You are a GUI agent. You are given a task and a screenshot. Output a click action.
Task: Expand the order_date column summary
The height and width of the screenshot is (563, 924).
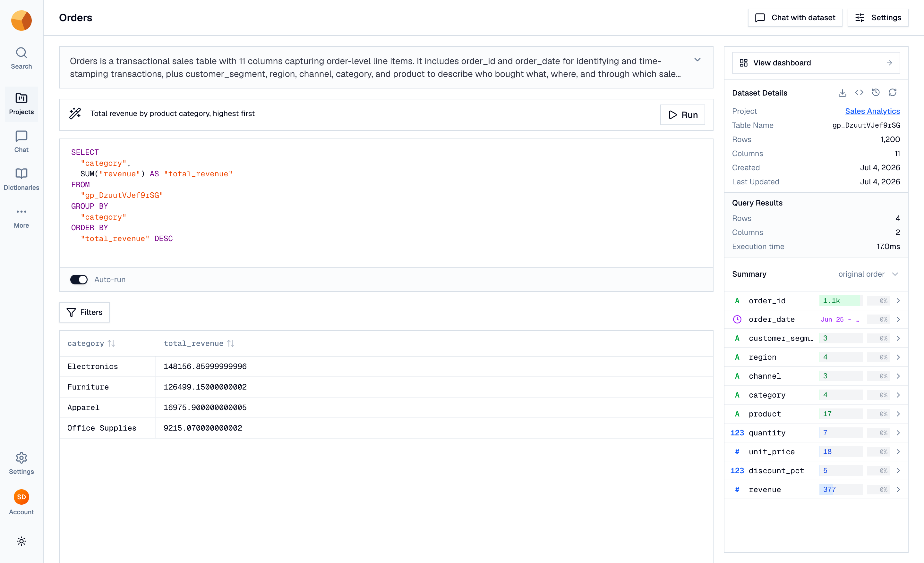point(898,319)
